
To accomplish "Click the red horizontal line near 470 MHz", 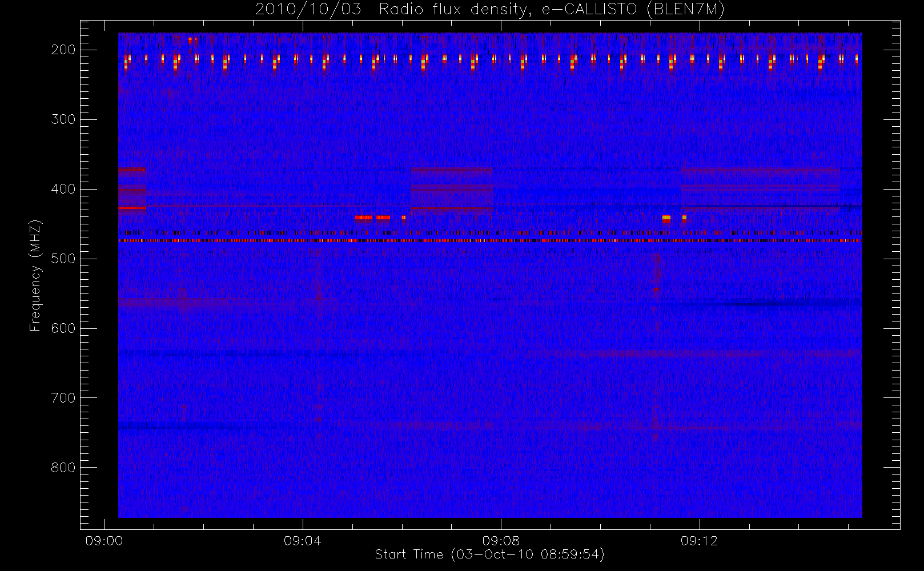I will (x=490, y=241).
